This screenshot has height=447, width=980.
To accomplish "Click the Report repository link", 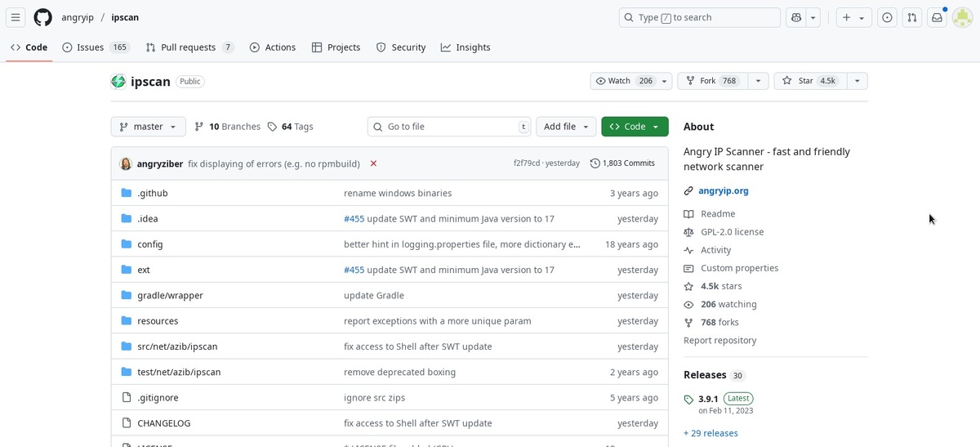I will click(x=719, y=341).
